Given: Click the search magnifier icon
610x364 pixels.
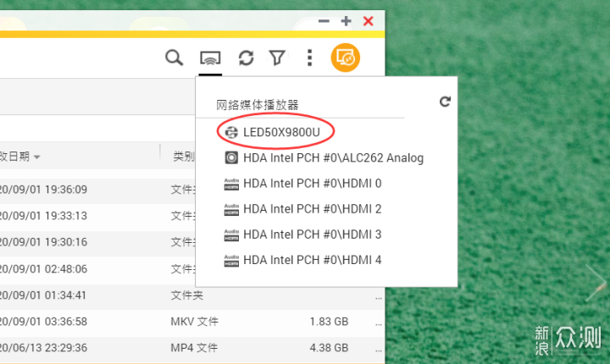Looking at the screenshot, I should point(174,58).
